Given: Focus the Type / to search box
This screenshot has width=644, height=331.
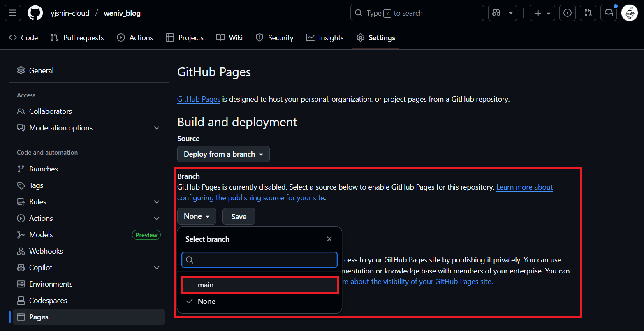Looking at the screenshot, I should click(x=417, y=13).
